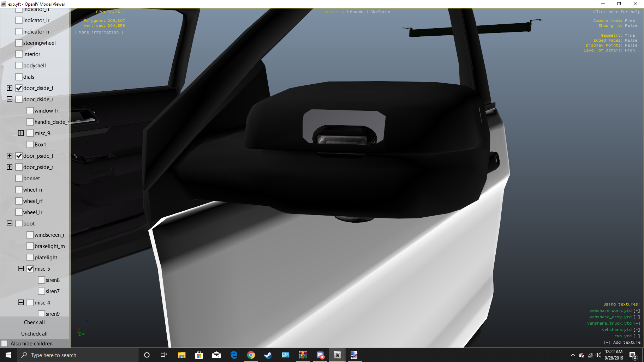Show the bodyshell part

tap(19, 66)
